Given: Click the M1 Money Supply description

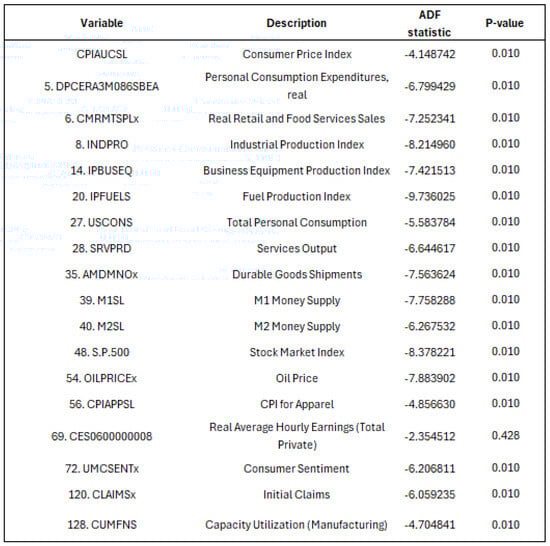Looking at the screenshot, I should pos(297,301).
